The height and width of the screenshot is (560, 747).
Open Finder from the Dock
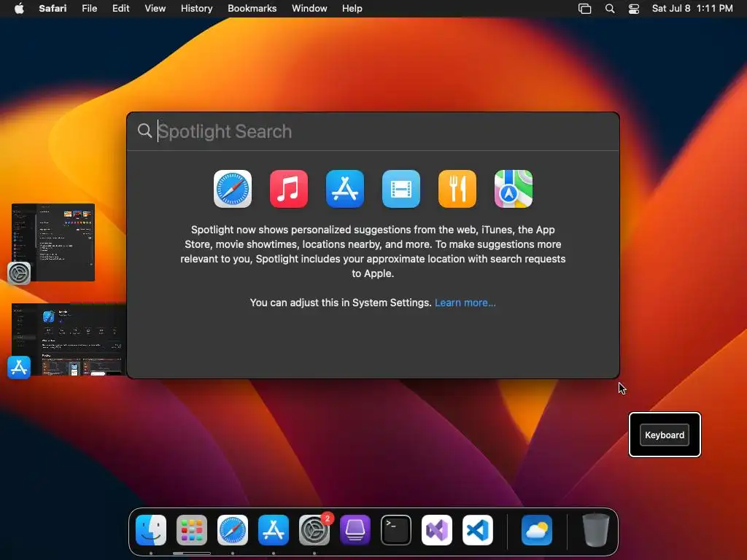point(151,530)
